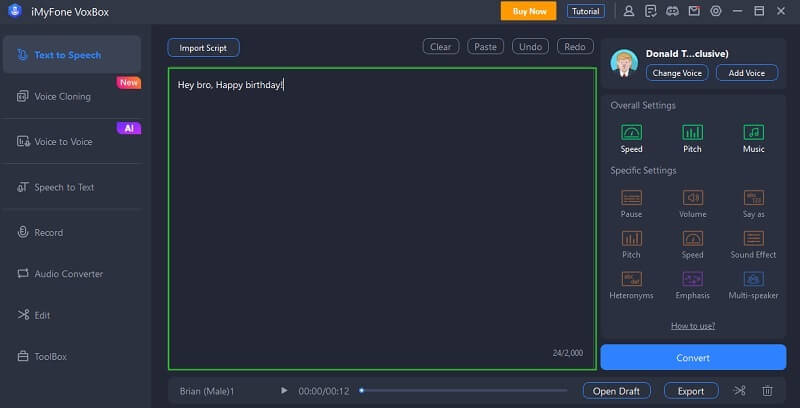Open Speed under Specific Settings
The height and width of the screenshot is (408, 800).
pos(692,245)
